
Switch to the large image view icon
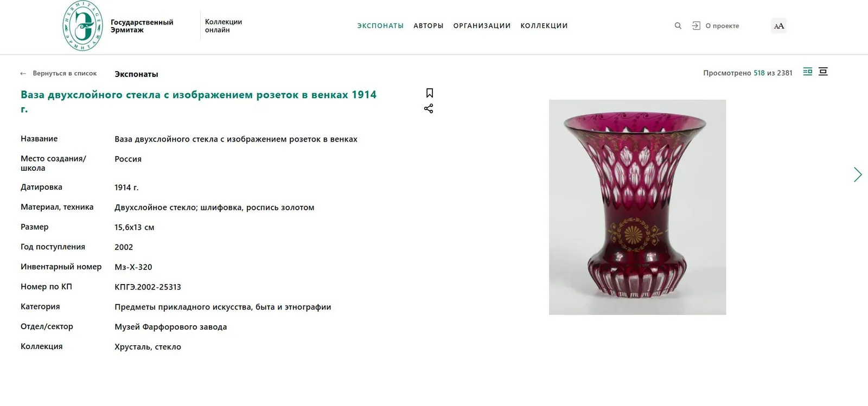[x=823, y=72]
